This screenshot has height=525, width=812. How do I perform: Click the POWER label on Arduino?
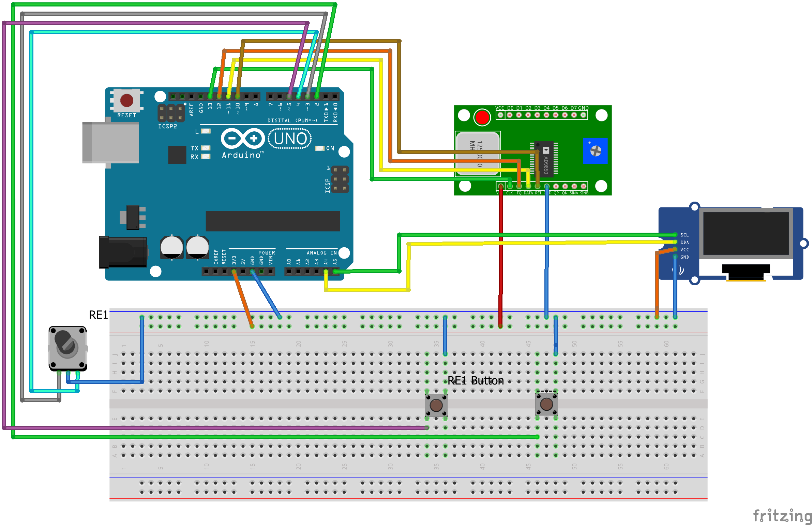click(267, 253)
